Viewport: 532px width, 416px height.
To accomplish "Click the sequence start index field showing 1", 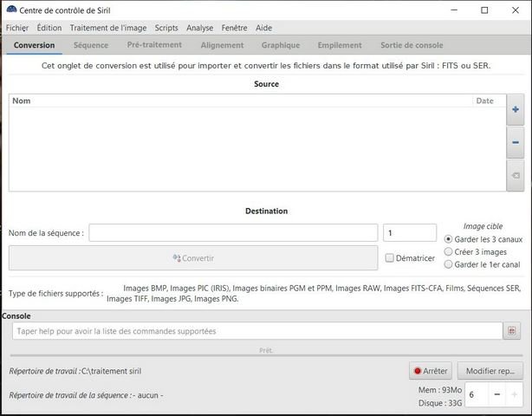I will coord(410,233).
